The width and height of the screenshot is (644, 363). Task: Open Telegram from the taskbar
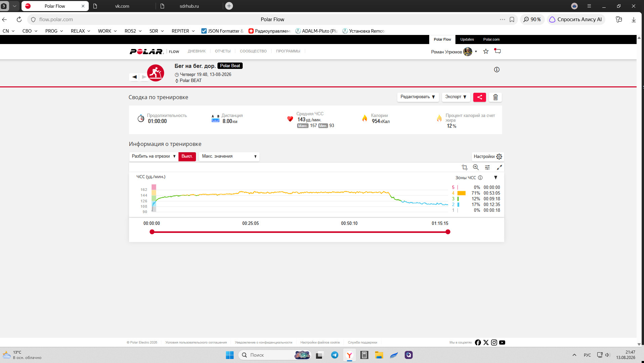coord(335,355)
